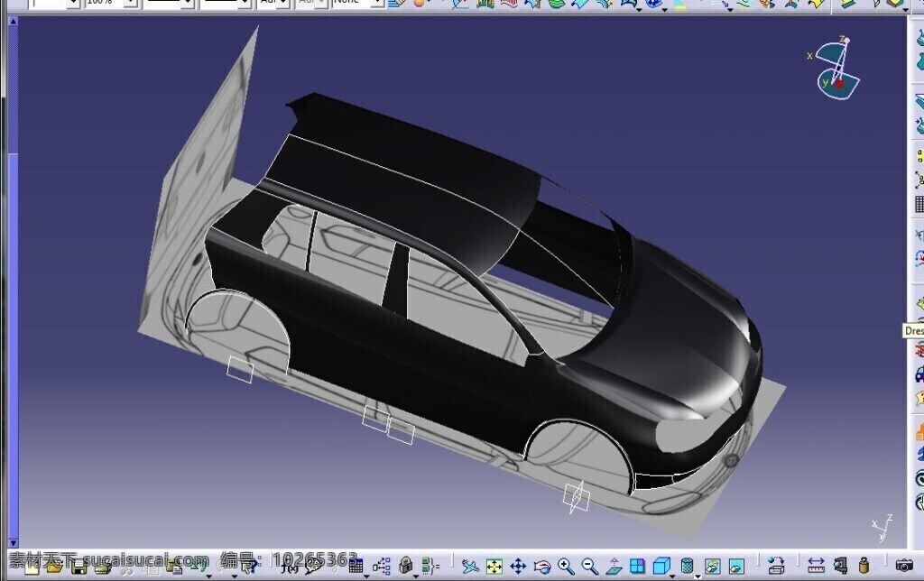Click the Isometric View cube icon

[x=661, y=567]
